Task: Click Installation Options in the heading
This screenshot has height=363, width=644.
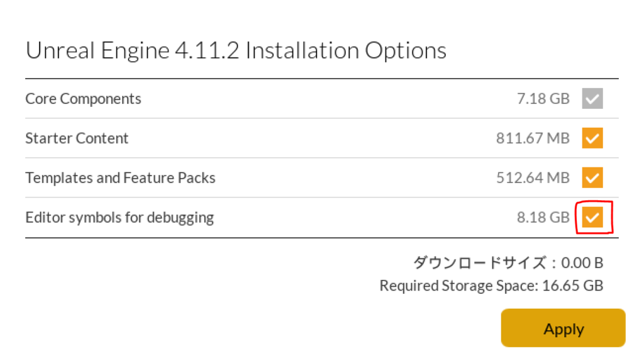Action: pos(346,50)
